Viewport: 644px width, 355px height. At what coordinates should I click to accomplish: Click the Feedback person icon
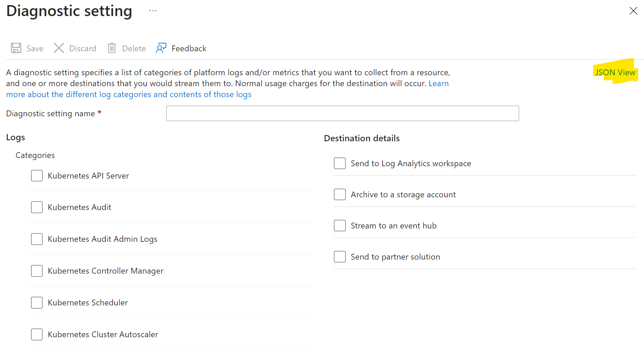pos(161,48)
